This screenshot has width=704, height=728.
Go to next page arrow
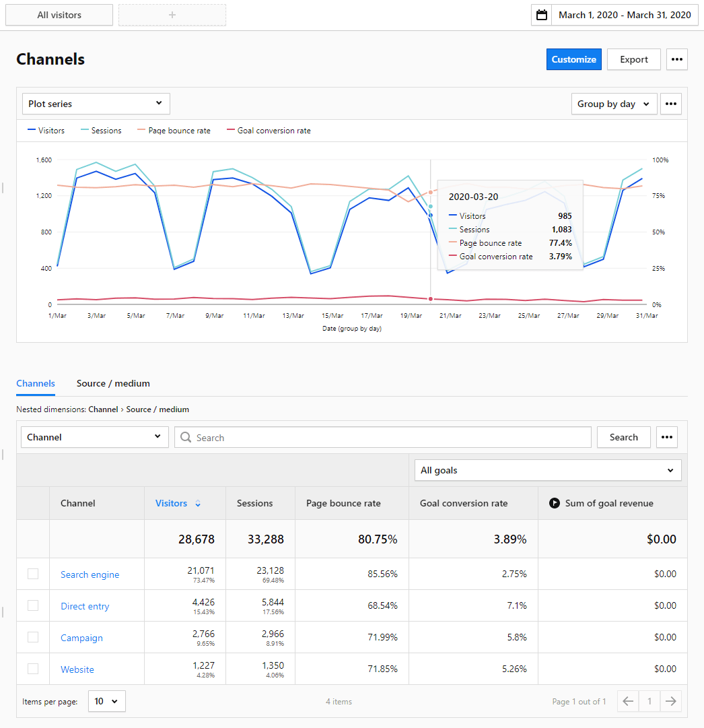[670, 701]
